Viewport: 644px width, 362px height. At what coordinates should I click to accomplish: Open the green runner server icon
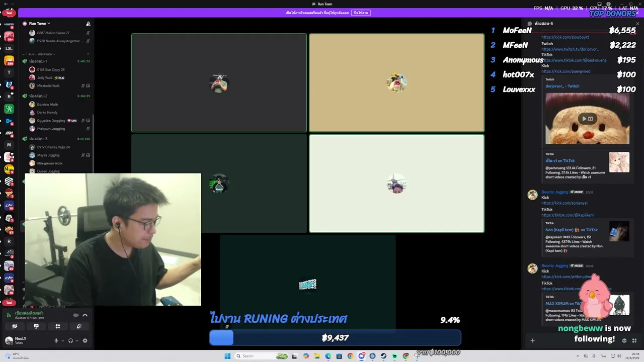tap(9, 109)
